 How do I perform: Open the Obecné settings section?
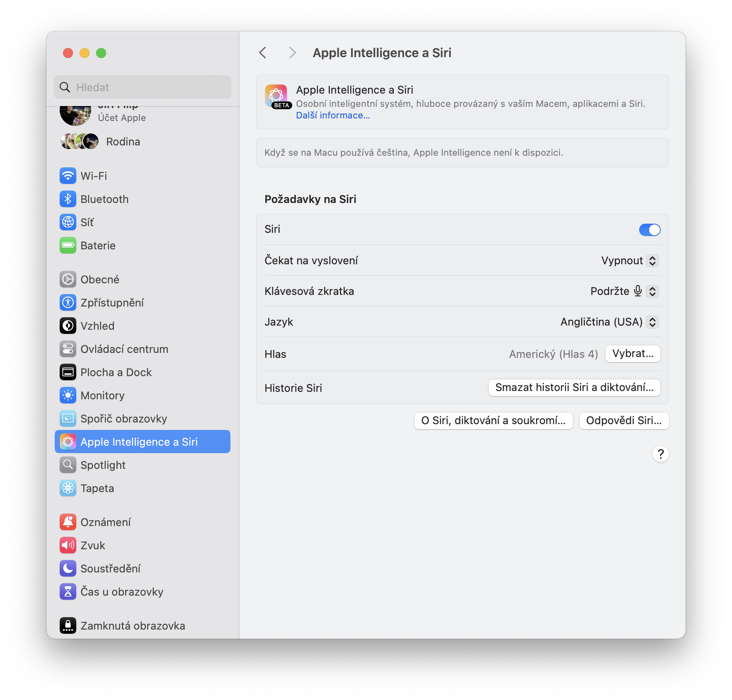pyautogui.click(x=143, y=280)
